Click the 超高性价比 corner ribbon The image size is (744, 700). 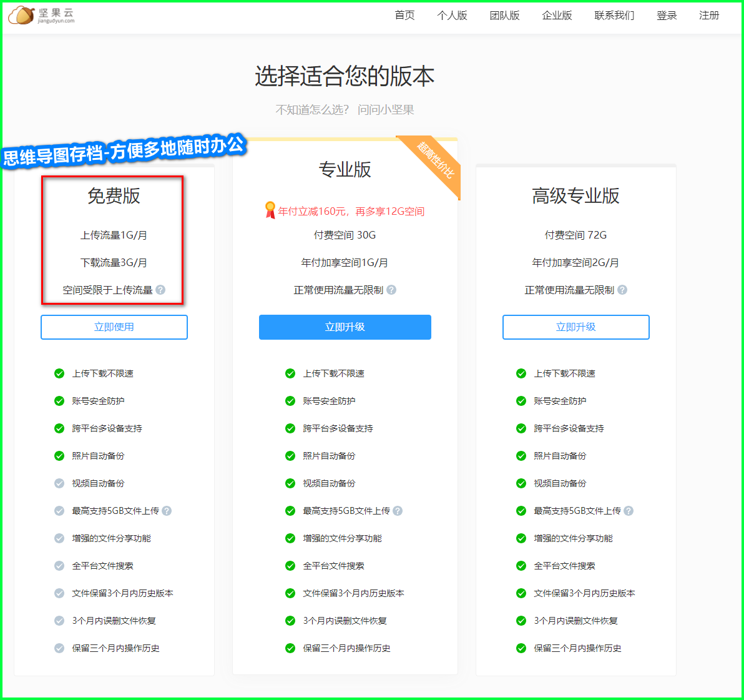pos(436,160)
